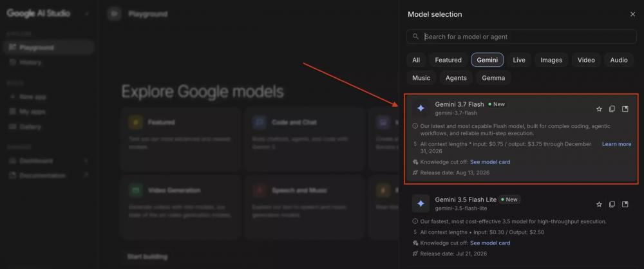Select the Live filter chip

[518, 60]
